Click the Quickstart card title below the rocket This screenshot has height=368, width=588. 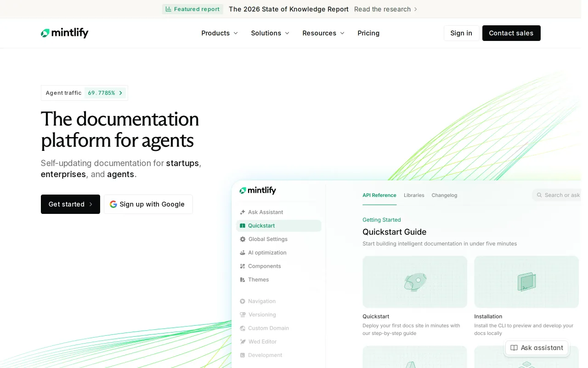click(x=376, y=316)
